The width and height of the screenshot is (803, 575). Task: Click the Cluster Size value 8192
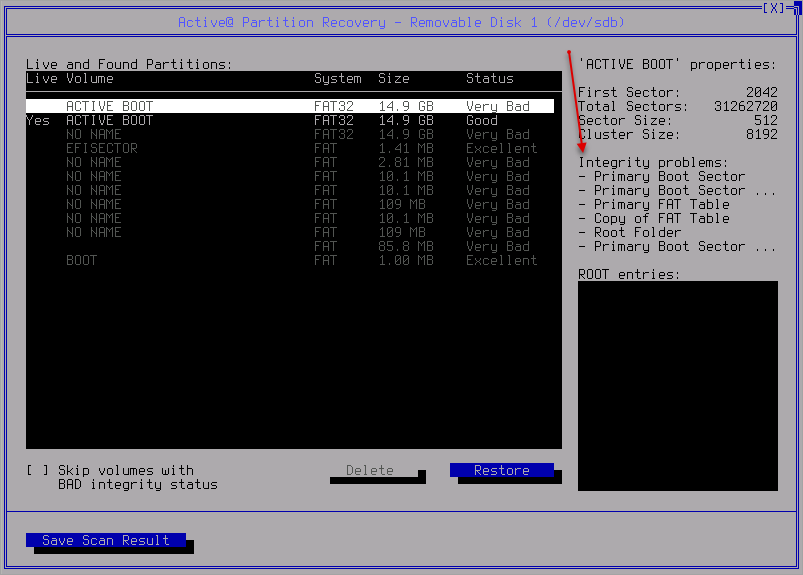762,134
